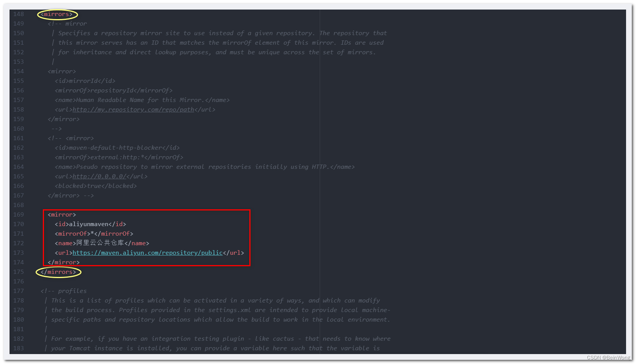Select line number 148 in the gutter
The image size is (636, 364).
19,14
